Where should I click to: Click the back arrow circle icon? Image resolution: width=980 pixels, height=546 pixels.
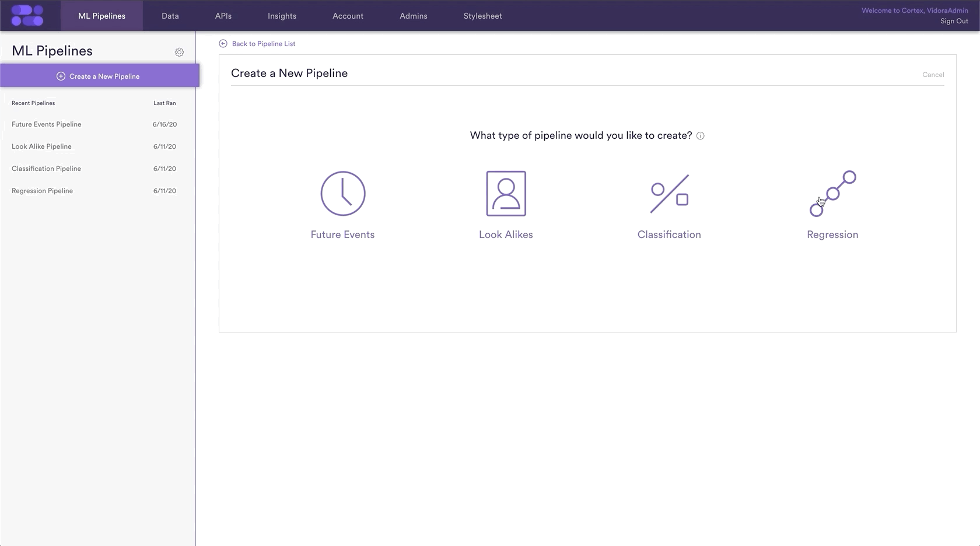223,44
